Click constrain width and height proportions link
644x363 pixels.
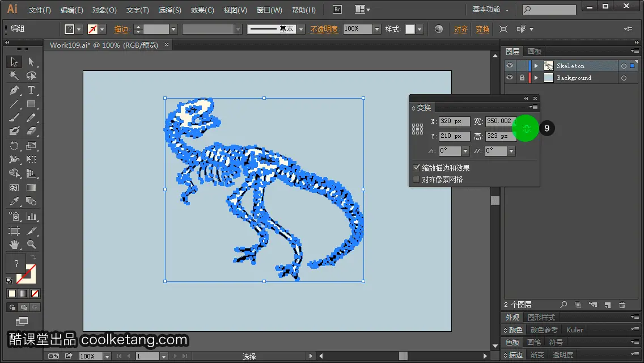[526, 129]
